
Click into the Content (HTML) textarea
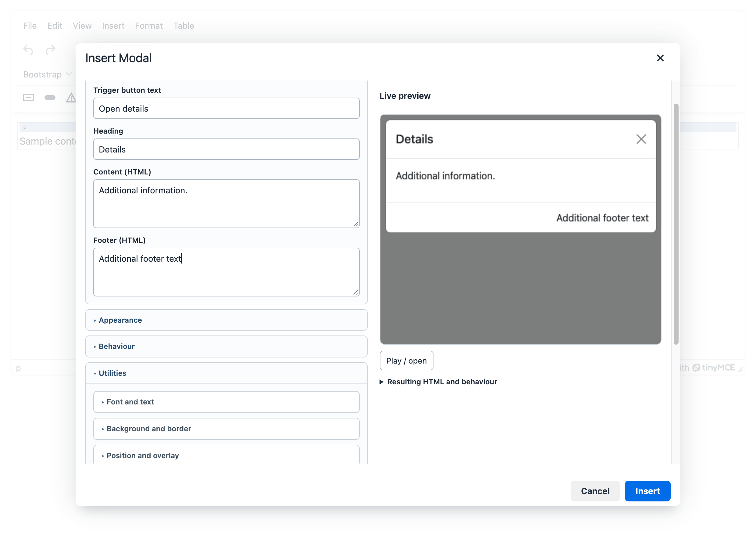coord(226,203)
